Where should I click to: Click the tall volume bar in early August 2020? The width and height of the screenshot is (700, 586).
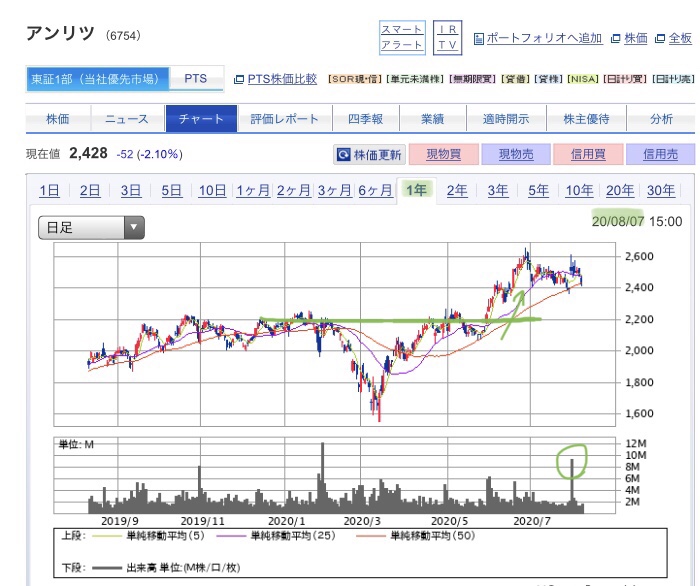572,486
